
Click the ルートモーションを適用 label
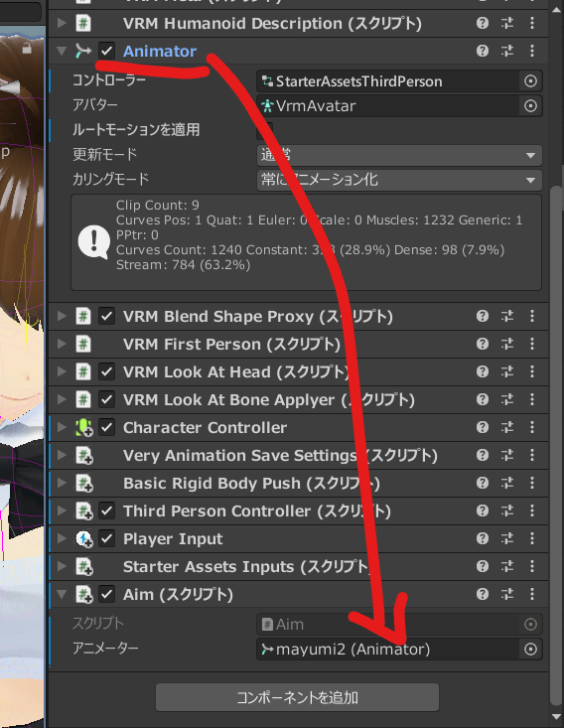click(136, 130)
